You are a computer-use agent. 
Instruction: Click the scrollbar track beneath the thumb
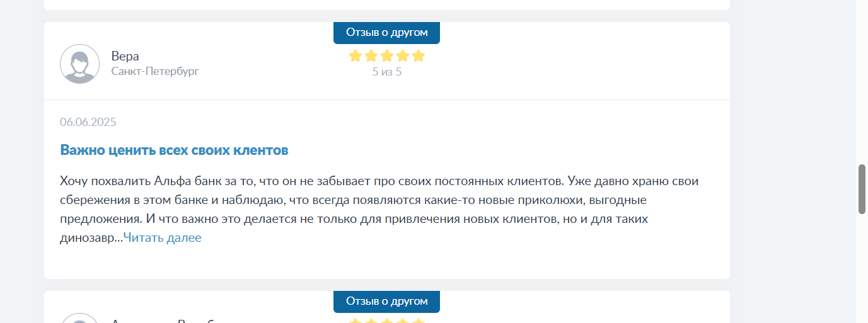(862, 268)
